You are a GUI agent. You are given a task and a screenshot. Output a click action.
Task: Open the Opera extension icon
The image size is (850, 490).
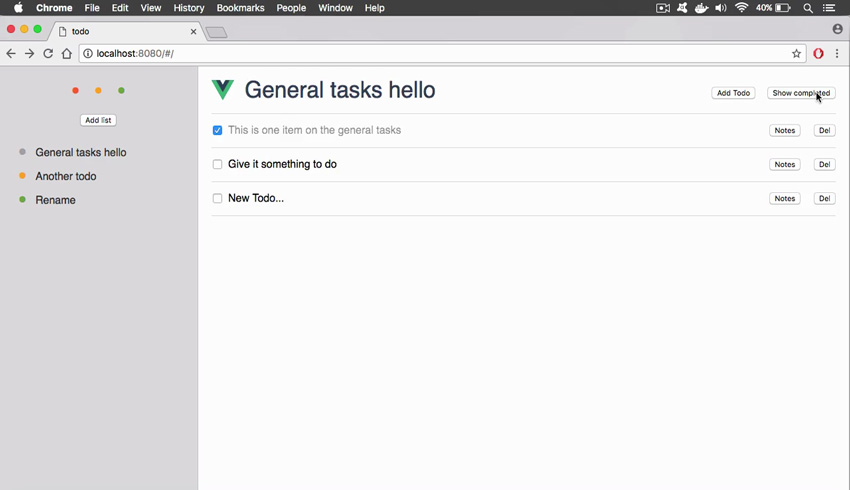818,53
